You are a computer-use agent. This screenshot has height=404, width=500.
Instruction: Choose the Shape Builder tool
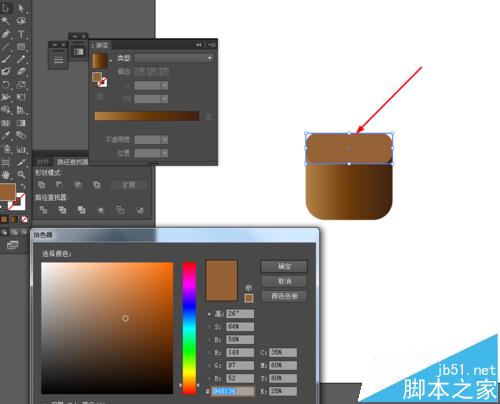(6, 110)
